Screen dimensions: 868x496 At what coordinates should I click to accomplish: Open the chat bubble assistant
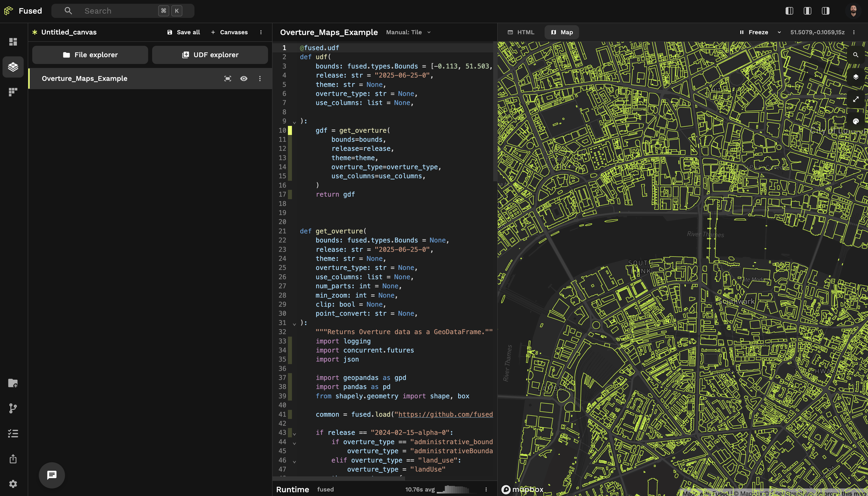(x=51, y=475)
